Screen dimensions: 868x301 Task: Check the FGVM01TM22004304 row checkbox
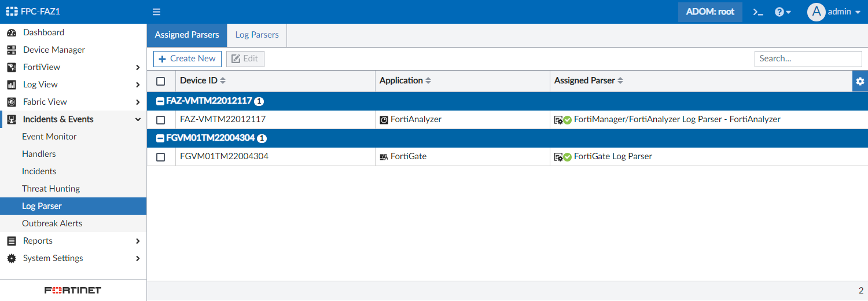pos(161,157)
